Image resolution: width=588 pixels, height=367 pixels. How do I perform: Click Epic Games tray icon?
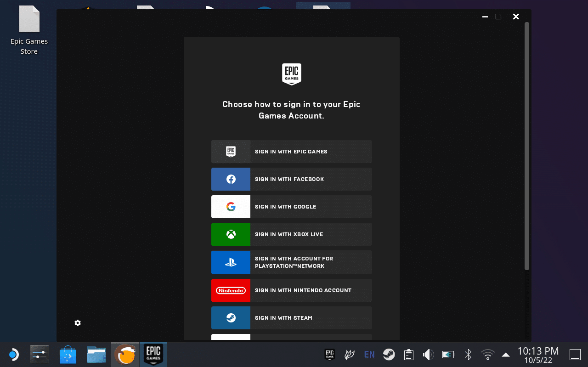329,355
